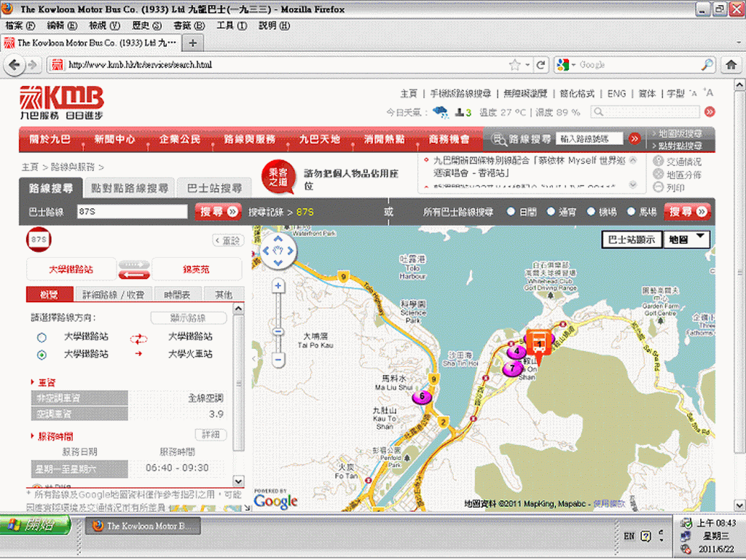Click the KMB logo
The width and height of the screenshot is (746, 560).
pos(61,102)
